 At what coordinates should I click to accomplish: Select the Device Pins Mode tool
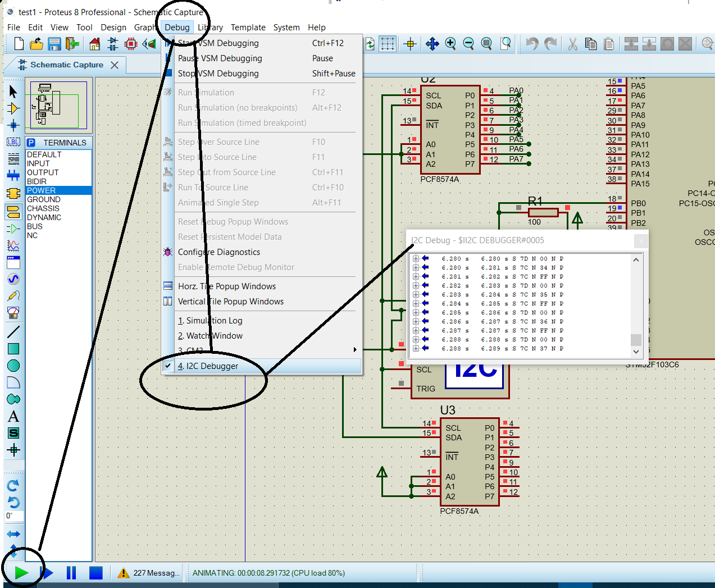(13, 229)
